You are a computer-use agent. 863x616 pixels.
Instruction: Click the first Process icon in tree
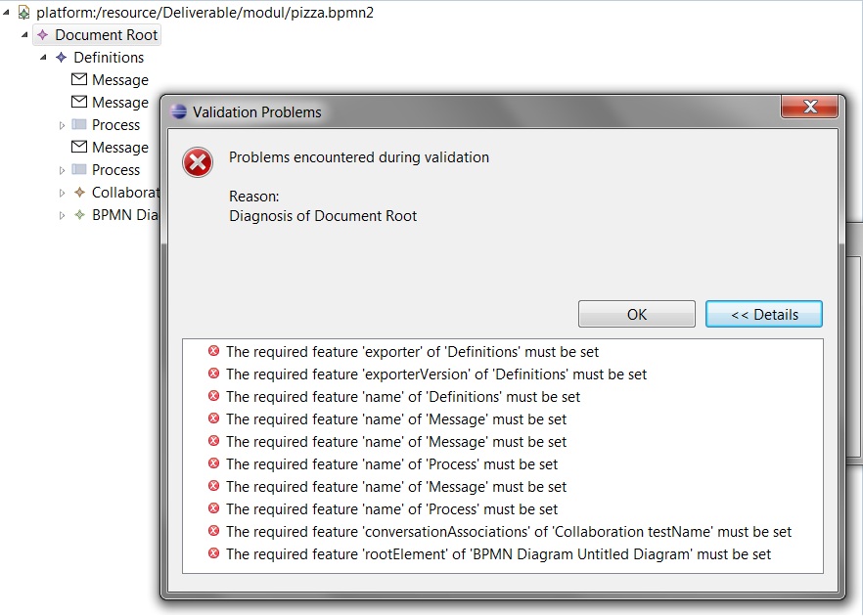point(79,125)
